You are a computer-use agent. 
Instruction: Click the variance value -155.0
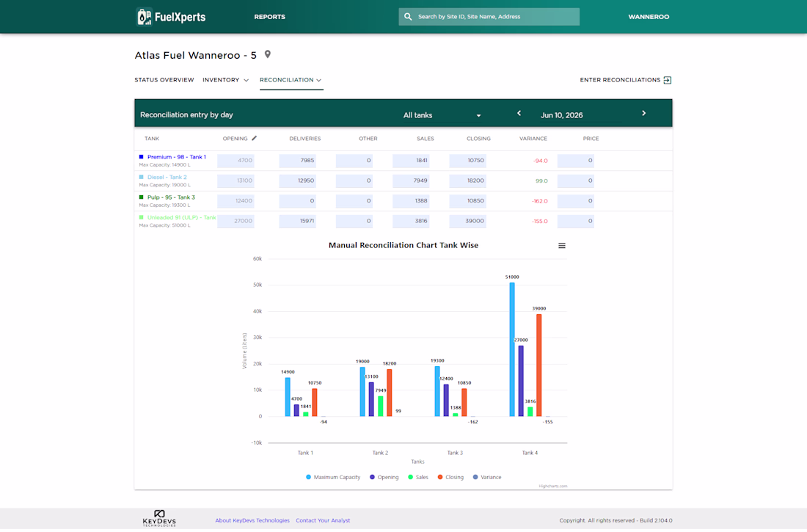click(x=540, y=221)
